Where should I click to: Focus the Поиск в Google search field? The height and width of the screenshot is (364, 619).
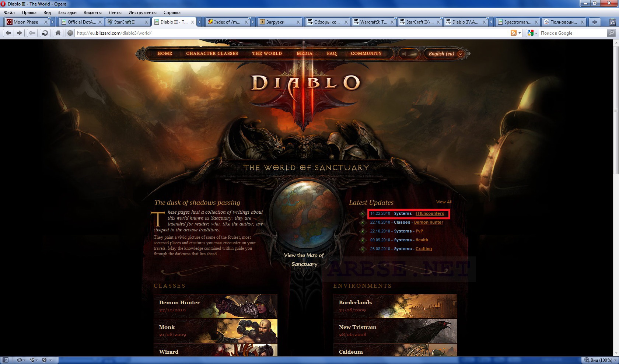(x=572, y=33)
